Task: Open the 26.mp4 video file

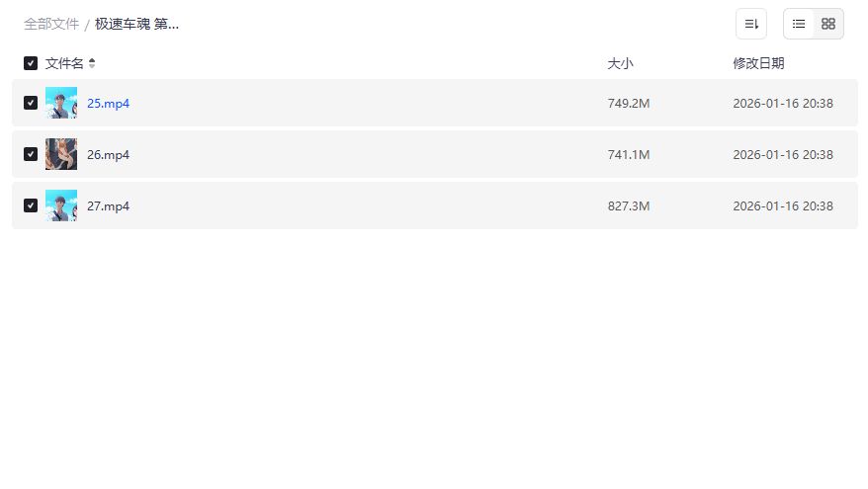Action: coord(108,154)
